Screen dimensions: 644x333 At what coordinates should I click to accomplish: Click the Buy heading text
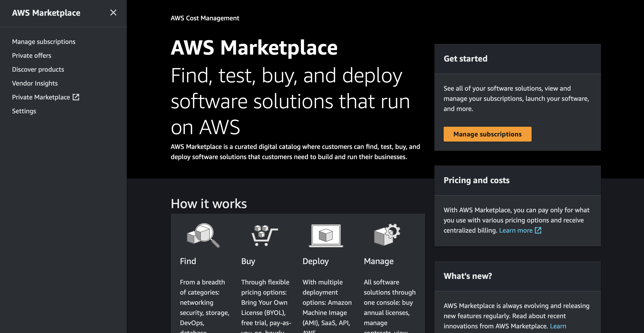pyautogui.click(x=248, y=261)
